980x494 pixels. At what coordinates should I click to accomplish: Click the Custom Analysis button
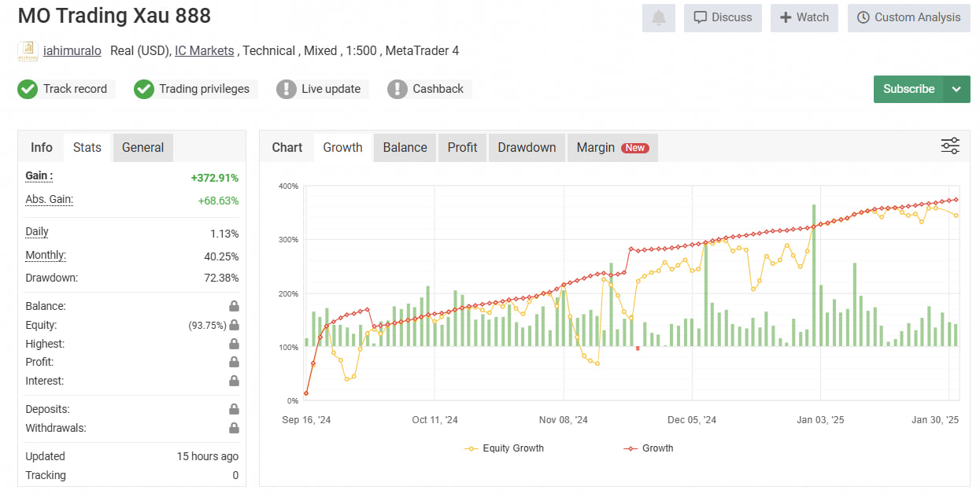[x=908, y=17]
